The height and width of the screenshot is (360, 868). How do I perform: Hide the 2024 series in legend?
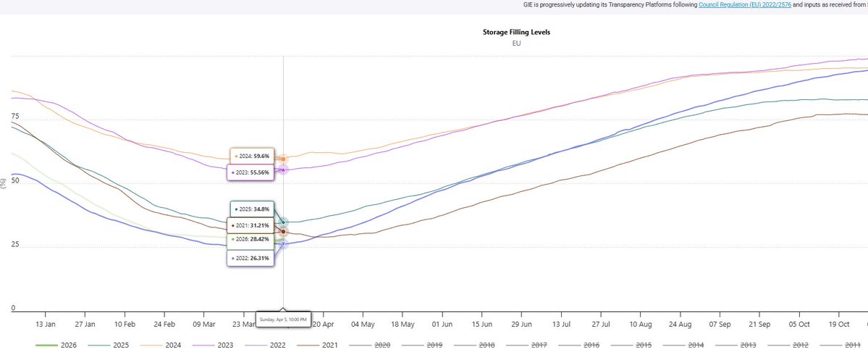pos(160,345)
